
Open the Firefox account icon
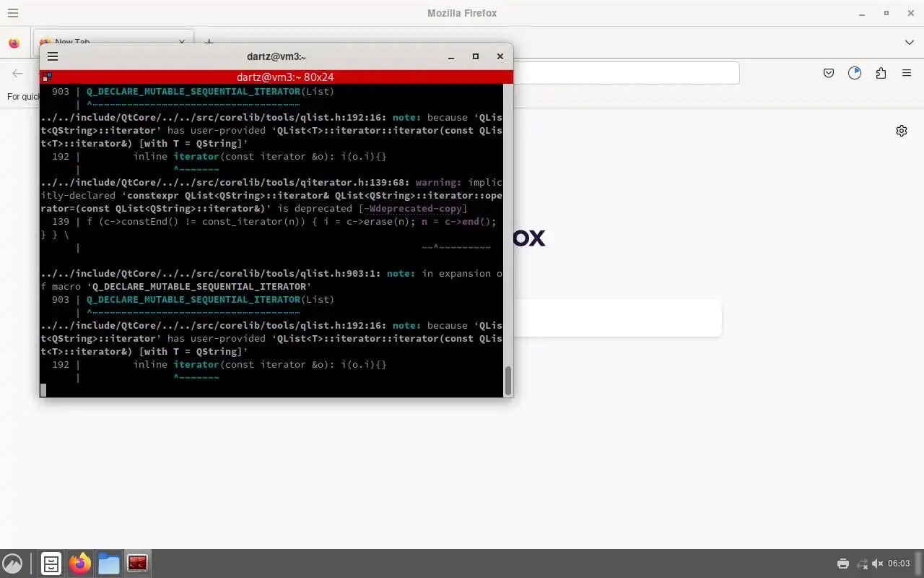pos(855,73)
